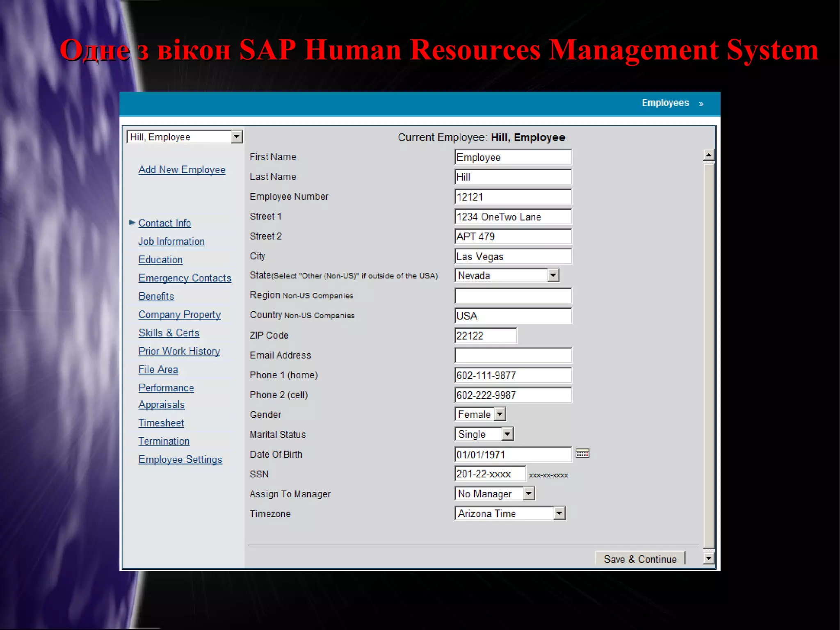This screenshot has height=630, width=840.
Task: Click the empty Email Address field
Action: tap(513, 355)
